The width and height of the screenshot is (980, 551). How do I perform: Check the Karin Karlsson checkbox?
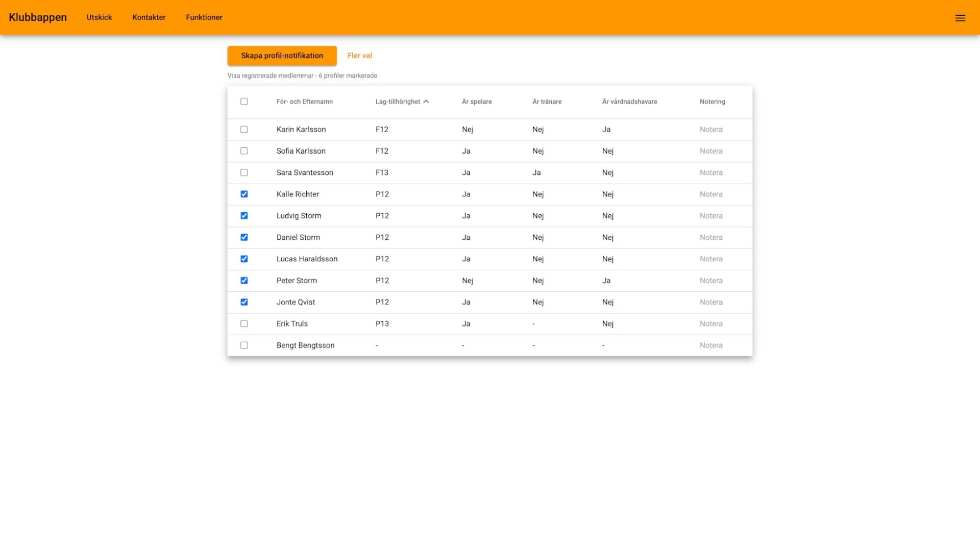pyautogui.click(x=244, y=130)
